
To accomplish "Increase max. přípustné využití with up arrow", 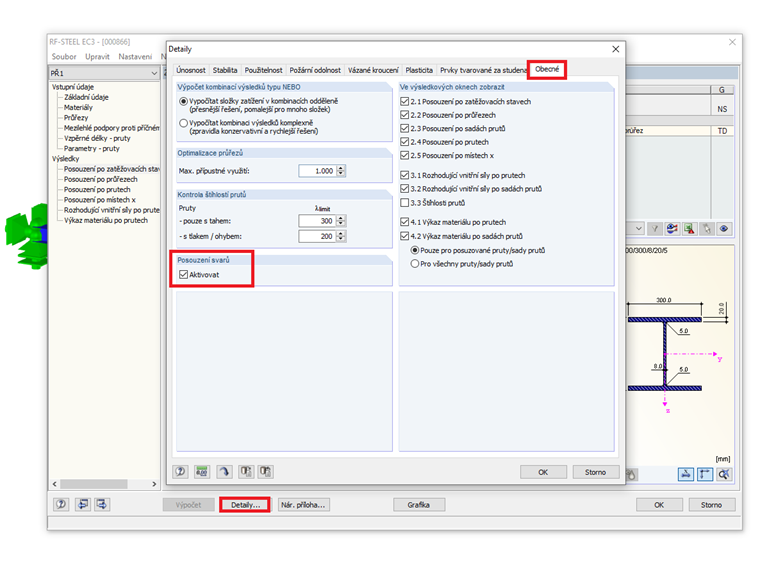I will tap(341, 168).
